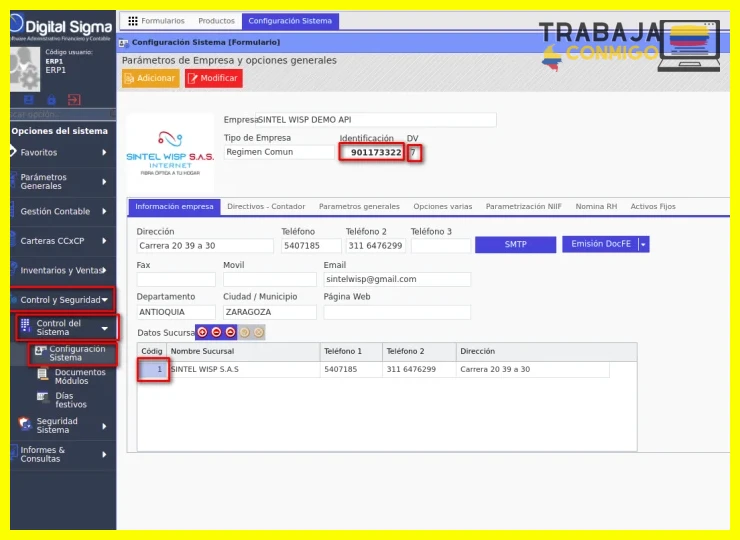Screen dimensions: 740x540
Task: Click the DV field
Action: point(414,152)
